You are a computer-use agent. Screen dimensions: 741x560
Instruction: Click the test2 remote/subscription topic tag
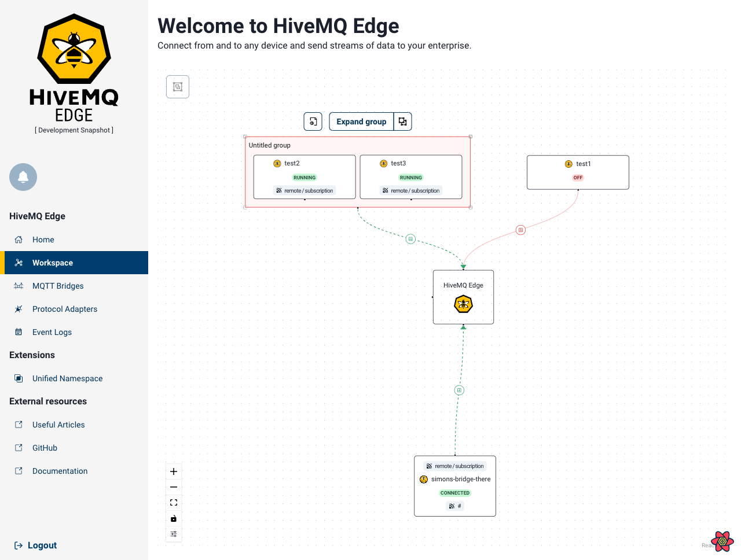point(305,190)
